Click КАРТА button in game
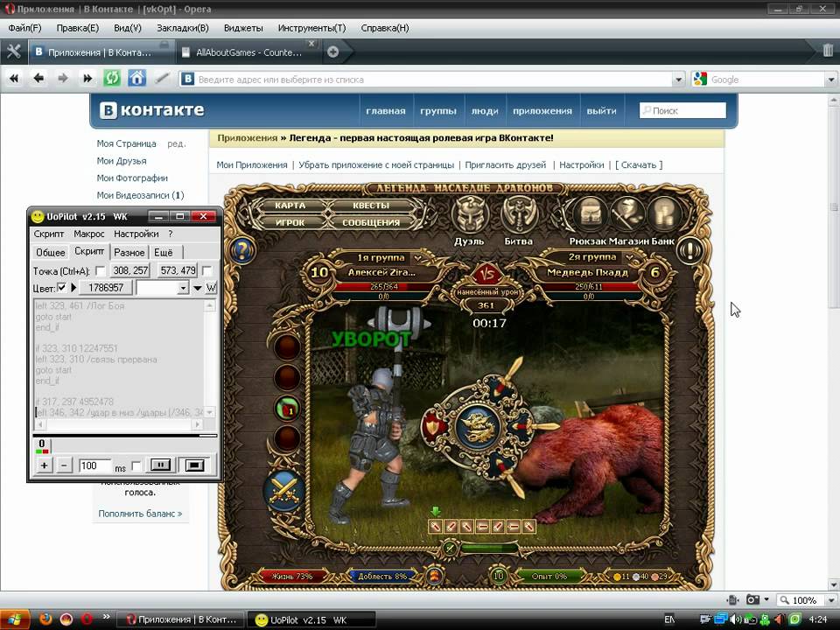This screenshot has height=630, width=840. tap(290, 205)
